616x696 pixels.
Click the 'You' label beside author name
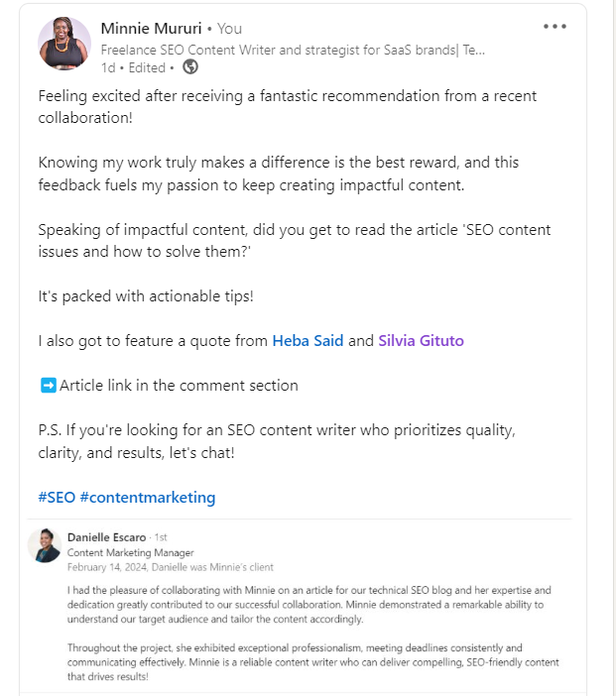(x=229, y=29)
